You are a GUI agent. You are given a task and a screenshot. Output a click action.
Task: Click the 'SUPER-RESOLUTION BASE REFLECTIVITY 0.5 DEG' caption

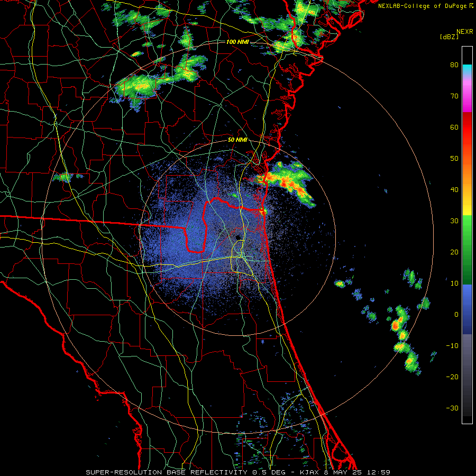tap(186, 472)
